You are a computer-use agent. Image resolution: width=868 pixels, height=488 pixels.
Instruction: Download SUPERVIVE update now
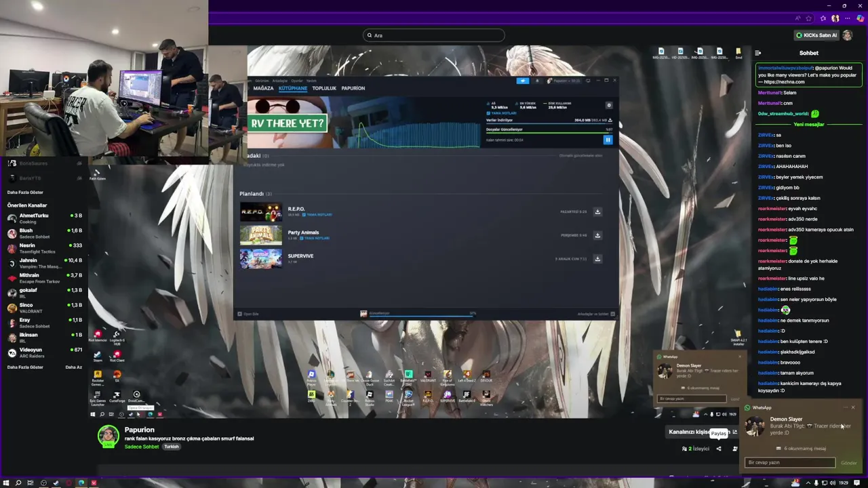pyautogui.click(x=597, y=258)
